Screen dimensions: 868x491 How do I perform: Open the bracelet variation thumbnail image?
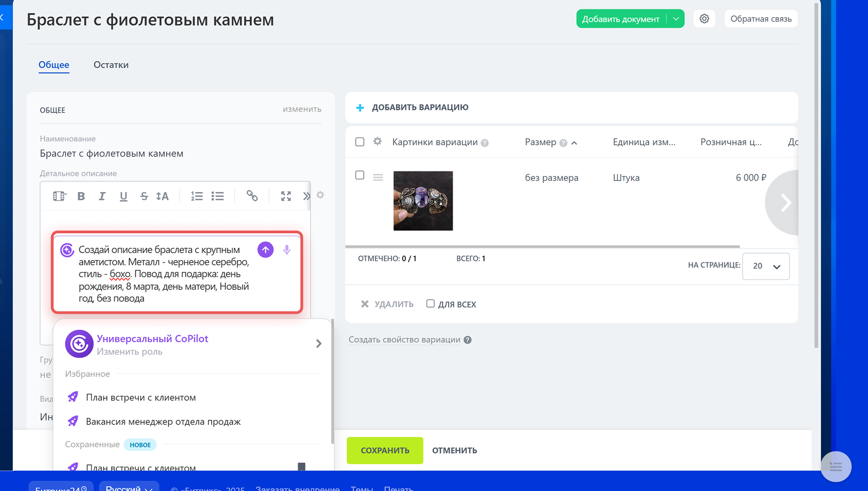coord(423,201)
